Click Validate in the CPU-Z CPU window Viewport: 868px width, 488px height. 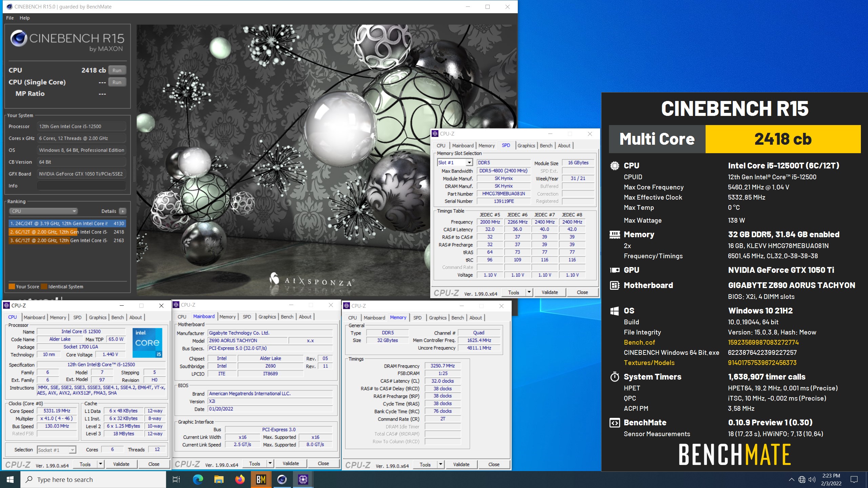[121, 464]
